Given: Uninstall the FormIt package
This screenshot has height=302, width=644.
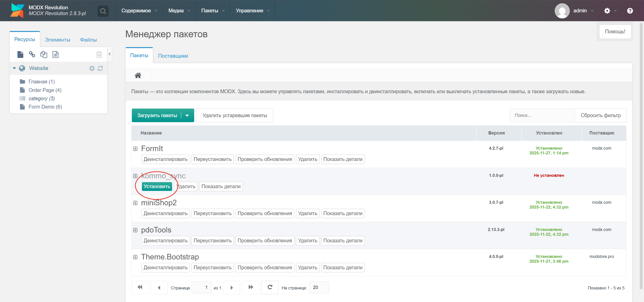Looking at the screenshot, I should pos(166,159).
